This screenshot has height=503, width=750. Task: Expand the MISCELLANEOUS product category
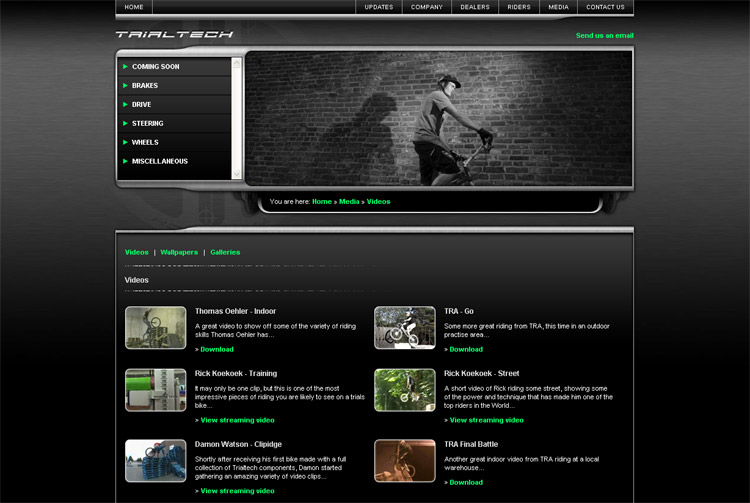174,161
